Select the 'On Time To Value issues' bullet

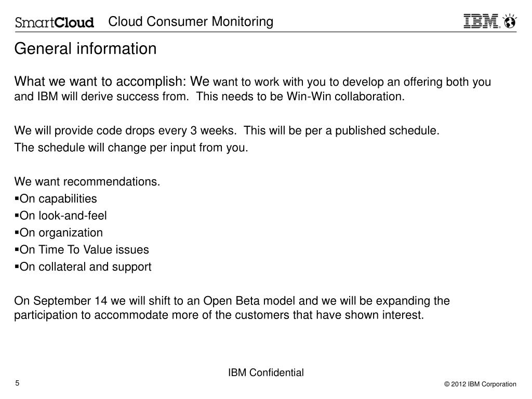click(x=82, y=249)
